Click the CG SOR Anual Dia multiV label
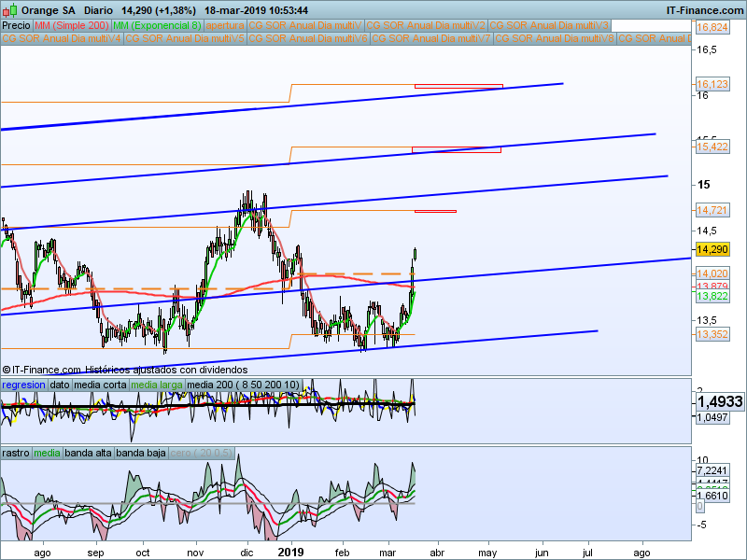 (305, 25)
